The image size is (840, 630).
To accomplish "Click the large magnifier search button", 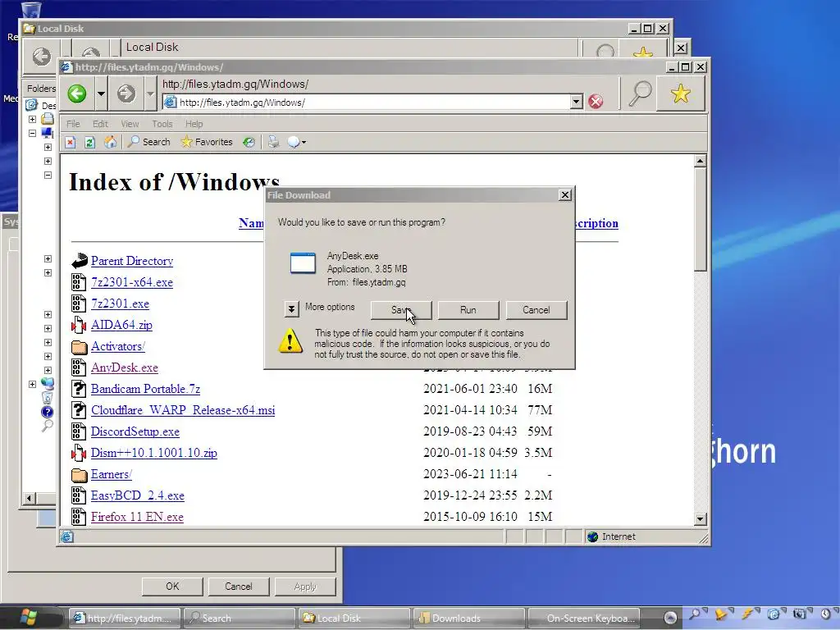I will pos(640,94).
